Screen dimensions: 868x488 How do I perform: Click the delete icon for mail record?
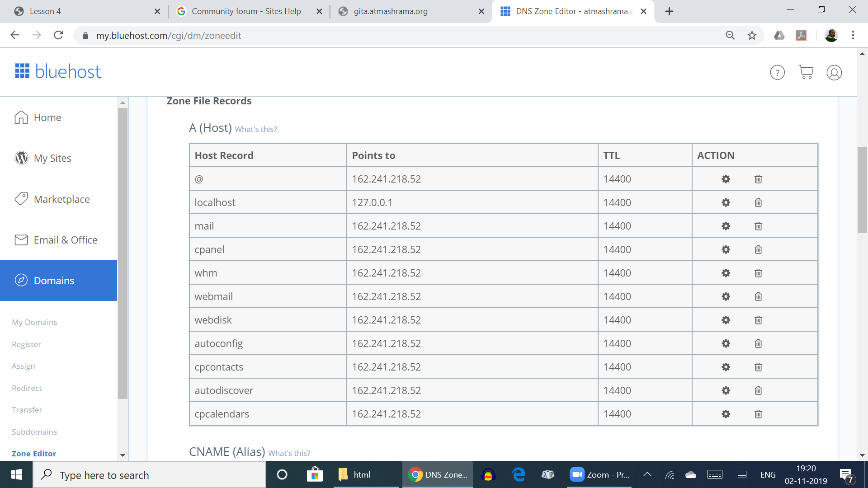(x=758, y=226)
